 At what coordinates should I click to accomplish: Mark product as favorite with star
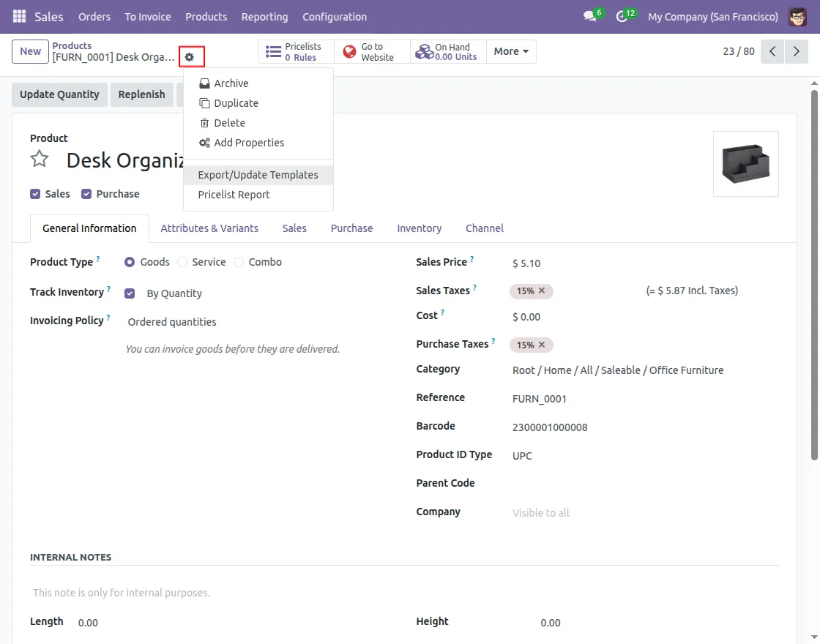(40, 160)
